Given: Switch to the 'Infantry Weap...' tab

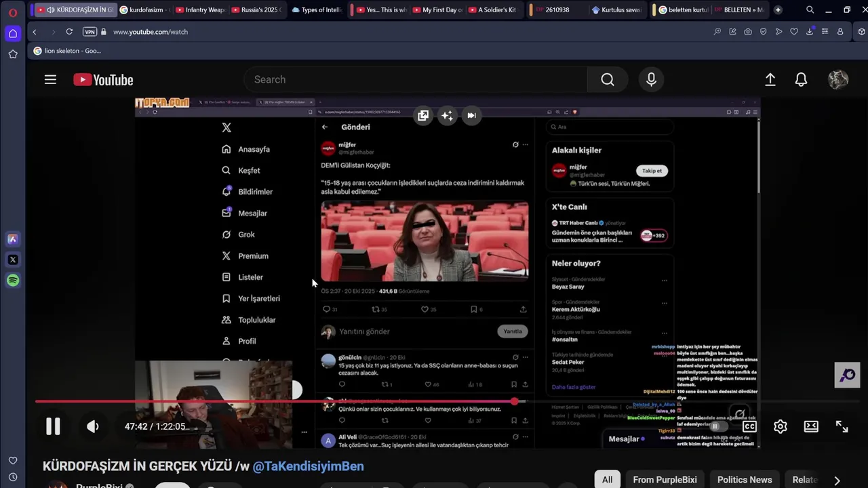Looking at the screenshot, I should click(x=199, y=10).
